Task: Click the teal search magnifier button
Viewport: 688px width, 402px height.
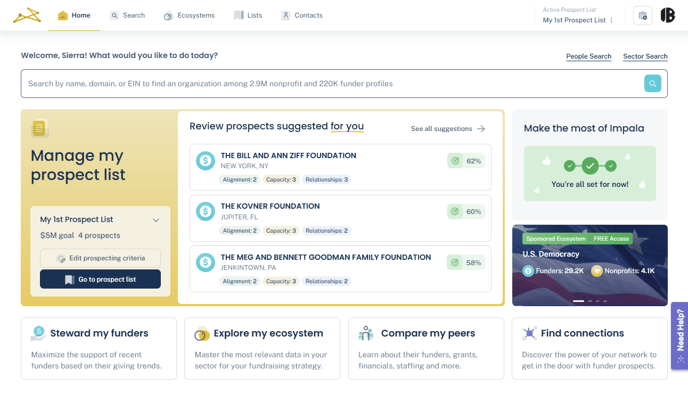Action: pyautogui.click(x=652, y=84)
